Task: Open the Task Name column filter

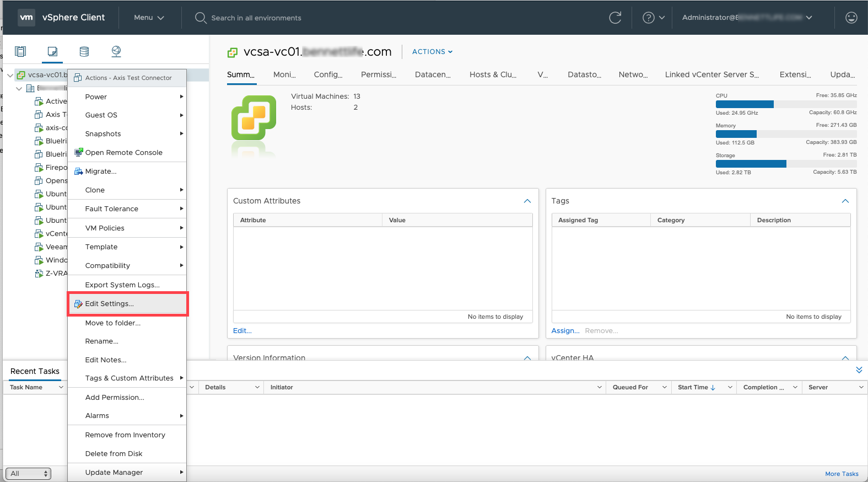Action: tap(61, 387)
